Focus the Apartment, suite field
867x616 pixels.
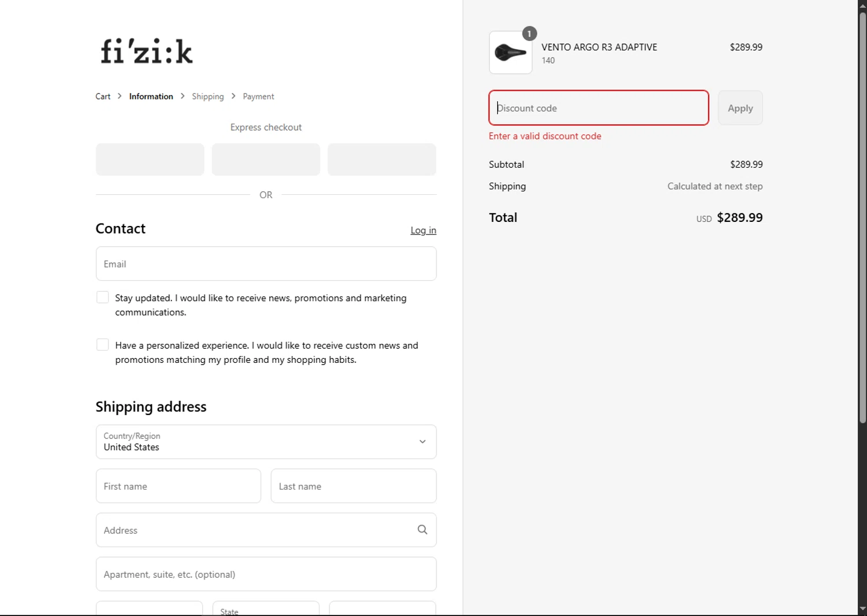(x=266, y=574)
